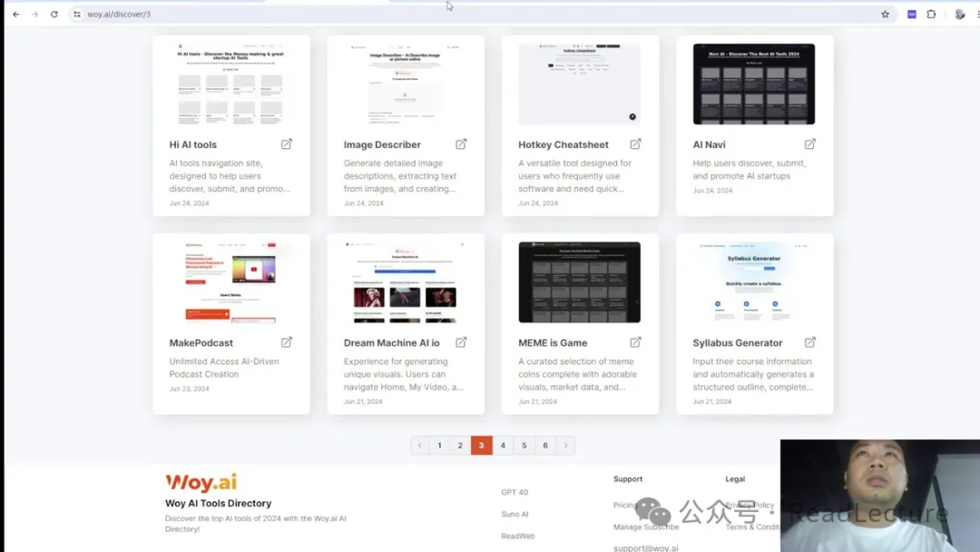This screenshot has height=552, width=980.
Task: Open Hotkey Cheatsheet external link icon
Action: coord(635,144)
